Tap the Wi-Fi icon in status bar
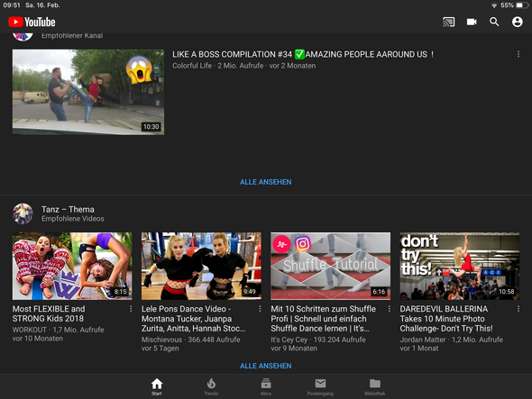The image size is (532, 399). [494, 5]
